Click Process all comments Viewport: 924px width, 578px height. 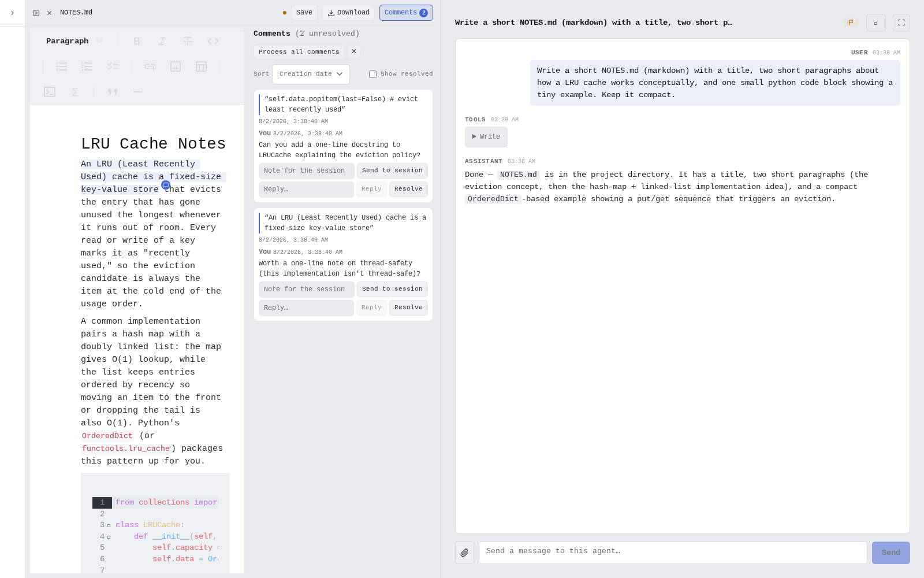pyautogui.click(x=299, y=52)
